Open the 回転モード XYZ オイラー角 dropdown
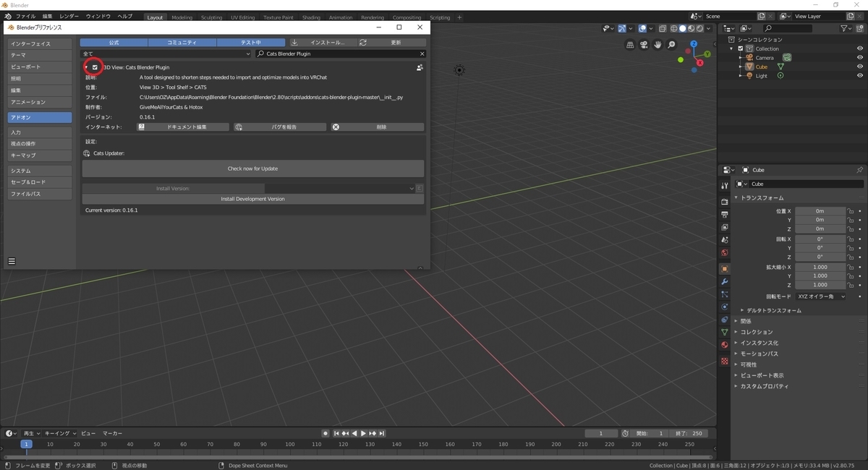 (820, 296)
